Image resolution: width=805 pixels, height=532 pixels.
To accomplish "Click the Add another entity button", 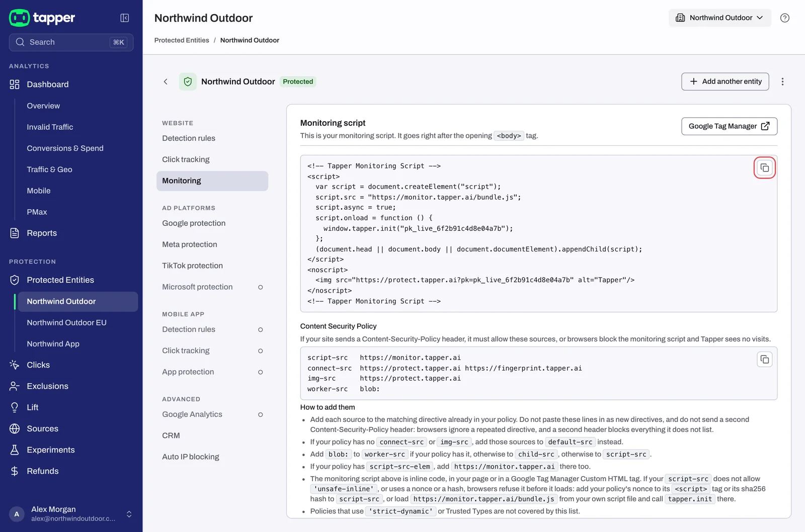I will [x=725, y=81].
